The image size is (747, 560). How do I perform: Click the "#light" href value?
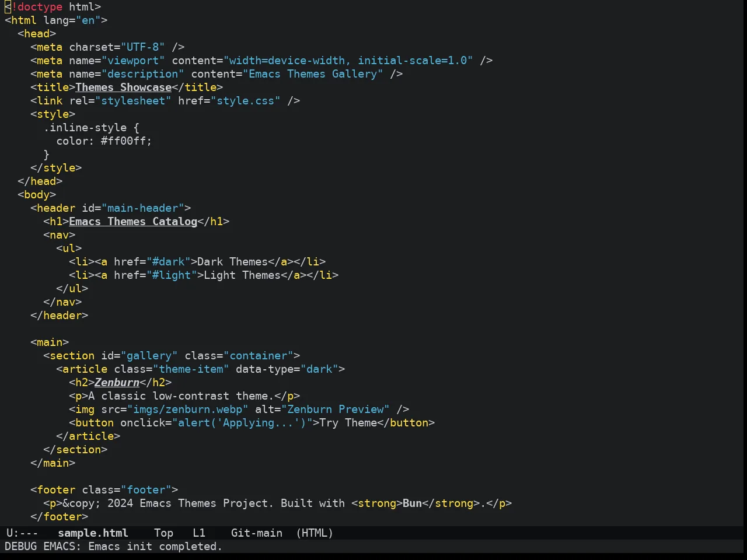(x=172, y=275)
